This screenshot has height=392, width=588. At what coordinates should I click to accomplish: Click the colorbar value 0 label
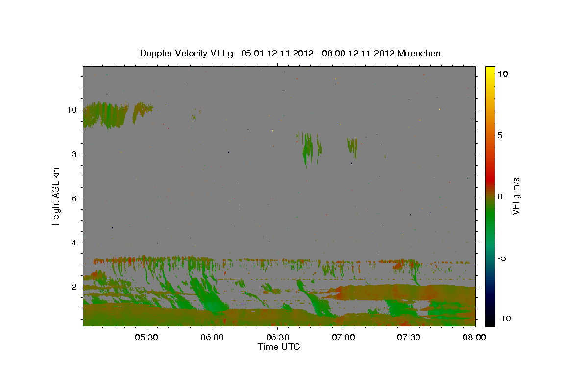(x=500, y=196)
